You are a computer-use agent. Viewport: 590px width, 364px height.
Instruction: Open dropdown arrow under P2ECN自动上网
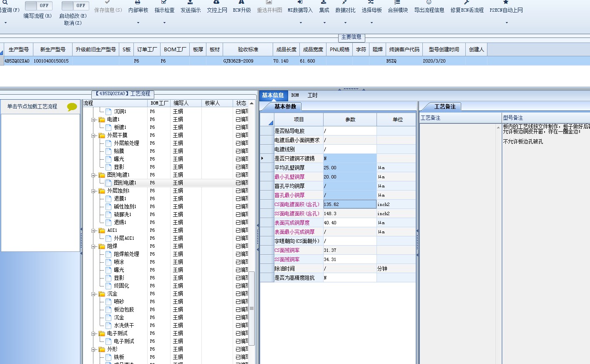tap(506, 23)
